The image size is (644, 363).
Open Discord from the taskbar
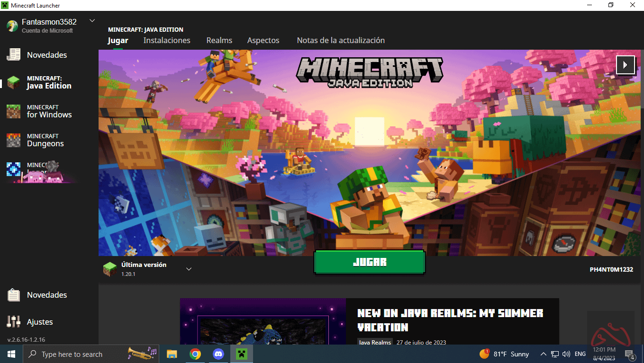pyautogui.click(x=218, y=354)
